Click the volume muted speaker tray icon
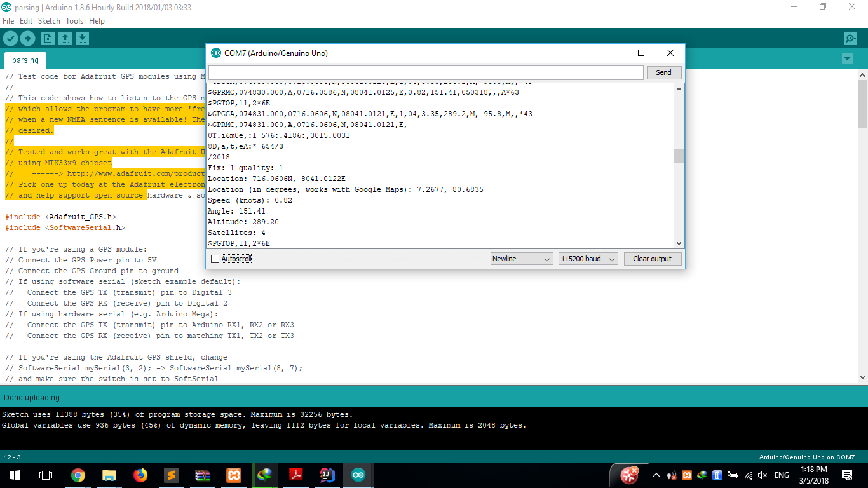The image size is (868, 488). coord(763,475)
